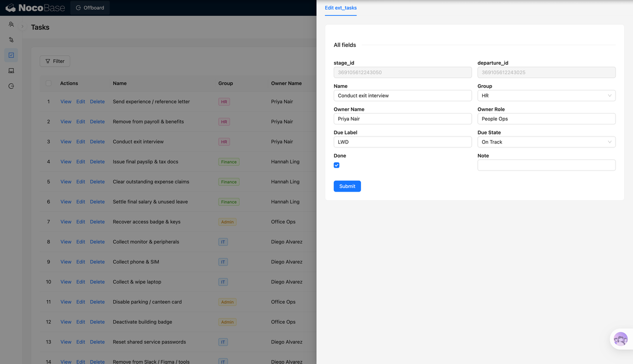This screenshot has height=364, width=633.
Task: Click Office Ops on Deactivate building badge row
Action: [x=283, y=322]
